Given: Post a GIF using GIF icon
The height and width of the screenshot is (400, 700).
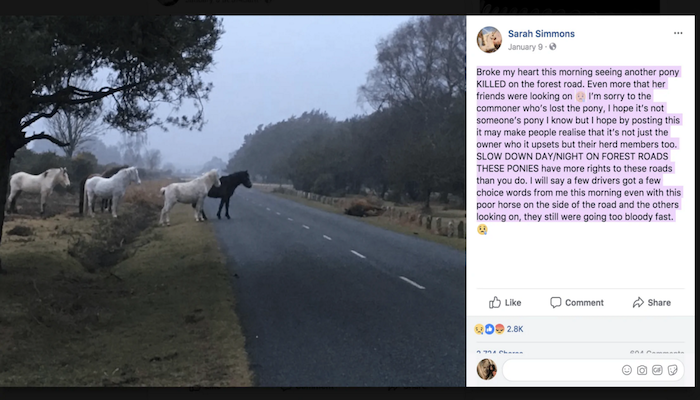Looking at the screenshot, I should [657, 370].
